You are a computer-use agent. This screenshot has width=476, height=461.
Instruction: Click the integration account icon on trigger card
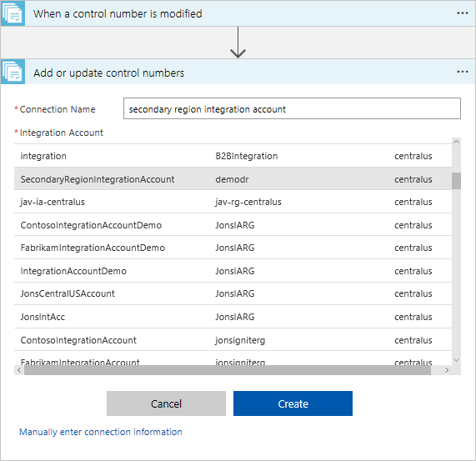[x=13, y=13]
